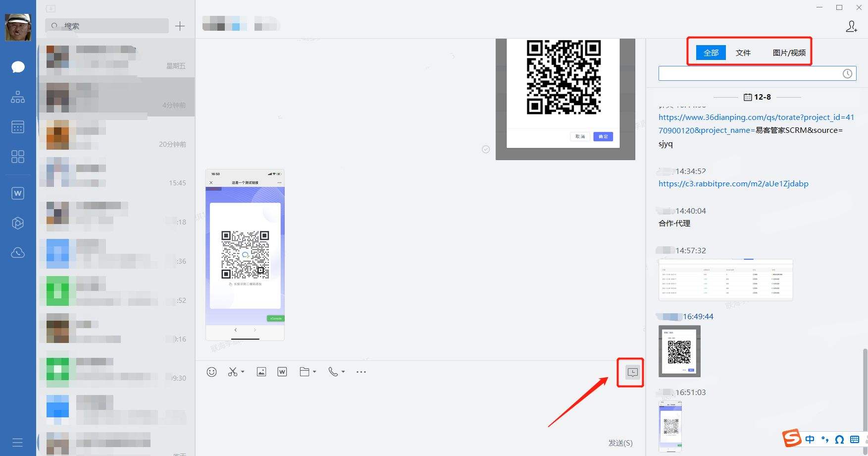Toggle Sogou 中 Chinese input mode

click(810, 439)
